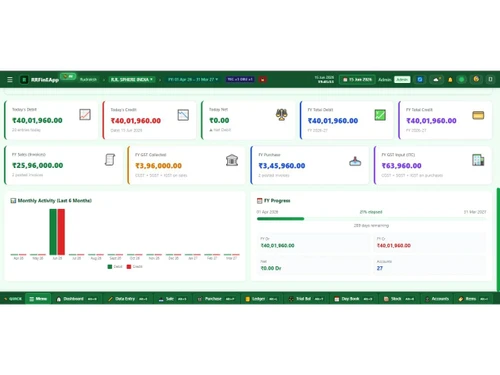Click the FY Total Credit card icon
500x375 pixels.
(x=478, y=115)
